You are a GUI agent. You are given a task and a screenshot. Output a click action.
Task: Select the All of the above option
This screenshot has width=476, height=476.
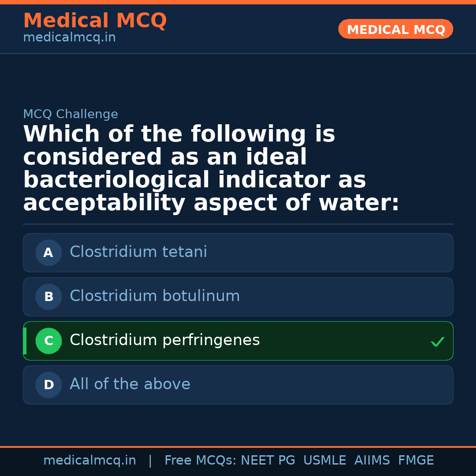130,384
